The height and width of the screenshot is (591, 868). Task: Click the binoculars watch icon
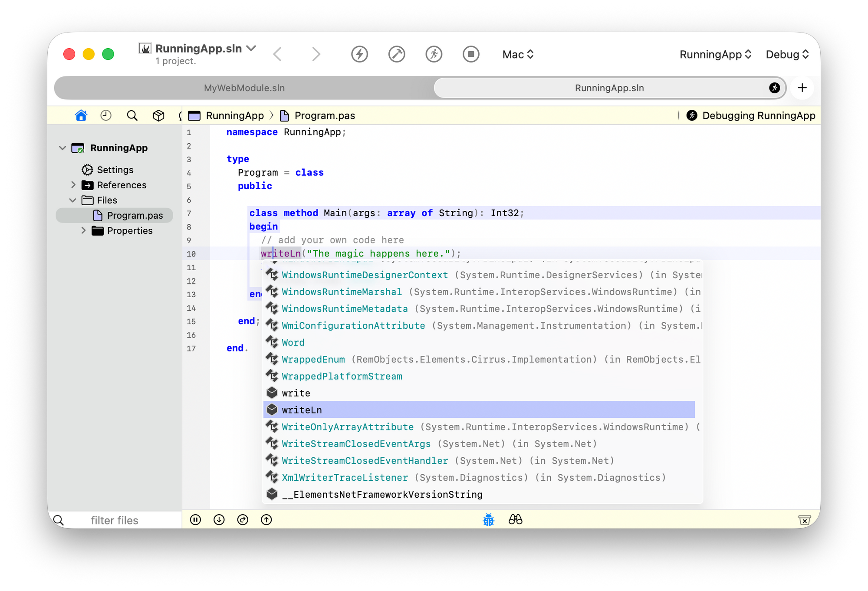click(x=516, y=519)
